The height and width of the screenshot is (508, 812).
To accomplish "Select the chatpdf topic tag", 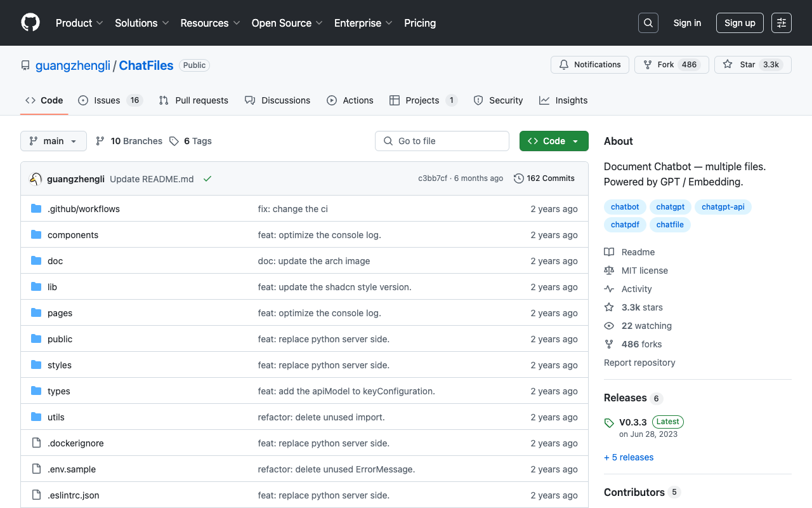I will coord(625,225).
